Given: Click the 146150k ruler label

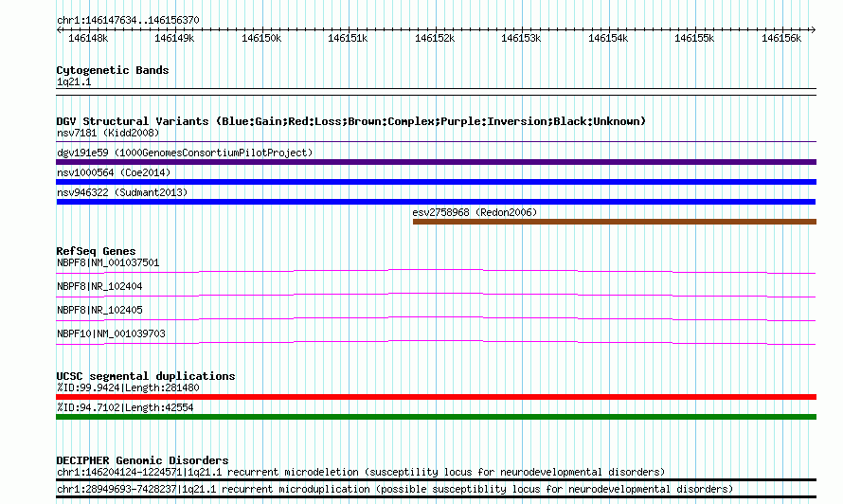Looking at the screenshot, I should [x=261, y=38].
